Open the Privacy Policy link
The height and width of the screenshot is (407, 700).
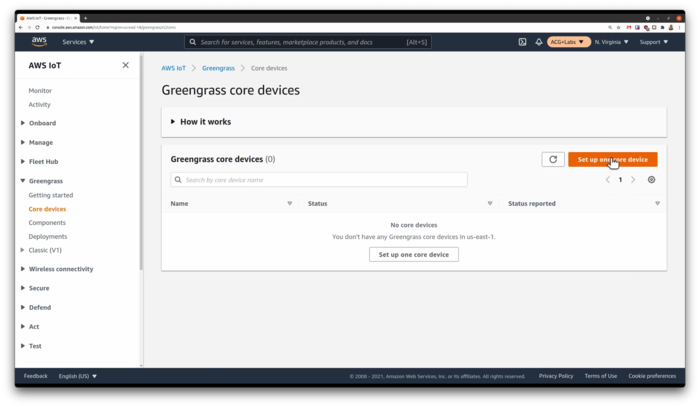556,376
